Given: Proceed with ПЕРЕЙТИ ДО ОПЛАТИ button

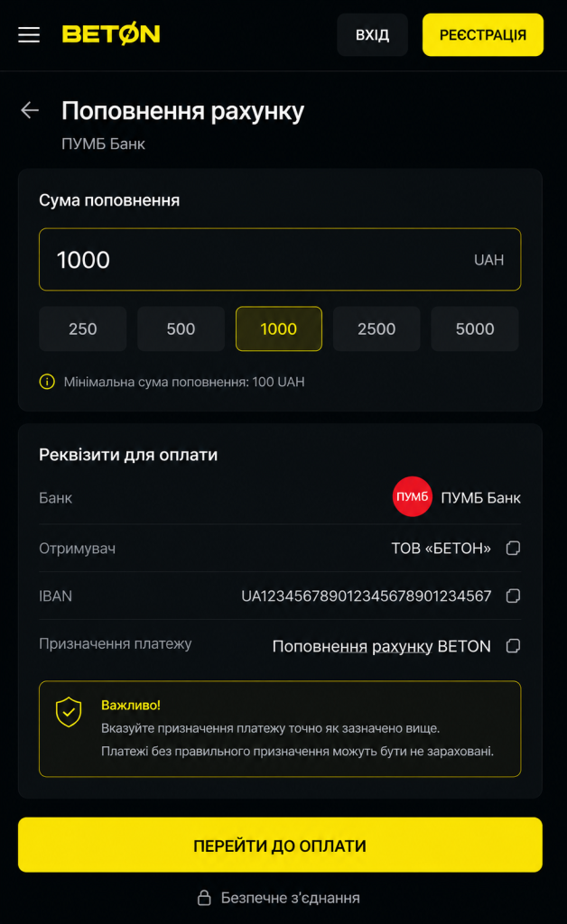Looking at the screenshot, I should (280, 845).
